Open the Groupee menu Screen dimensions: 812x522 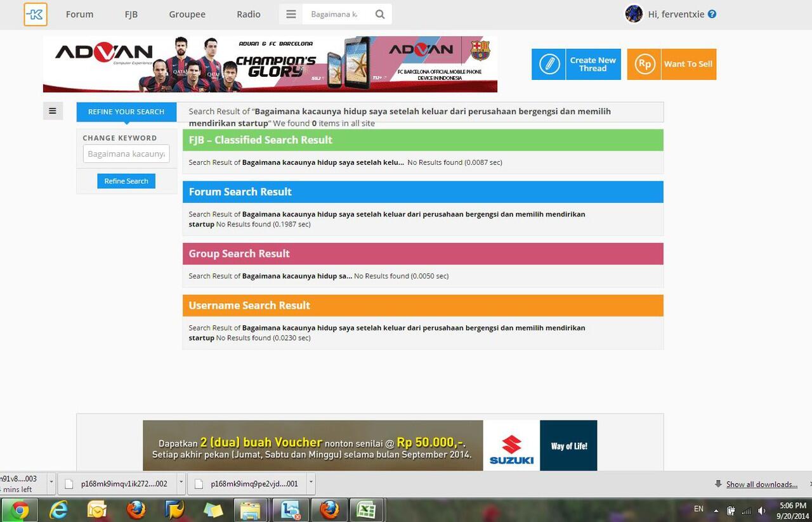tap(187, 14)
